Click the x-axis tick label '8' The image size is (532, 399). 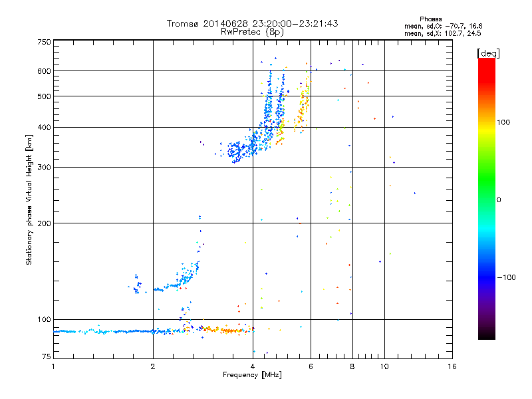(x=352, y=366)
